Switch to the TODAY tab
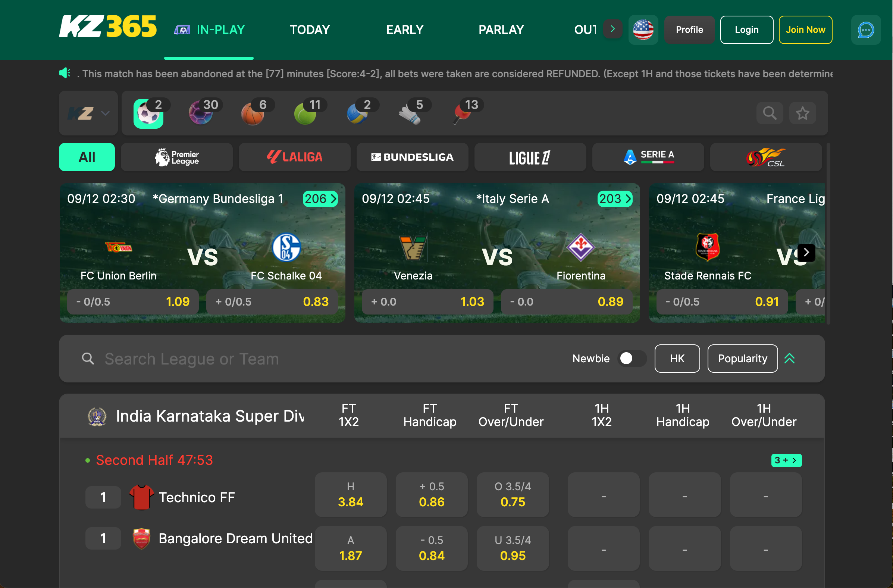 tap(310, 29)
